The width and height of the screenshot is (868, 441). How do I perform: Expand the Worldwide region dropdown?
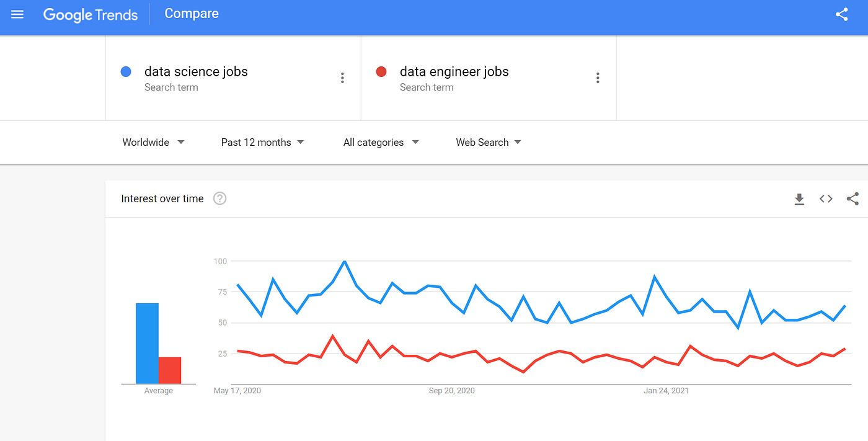[154, 142]
